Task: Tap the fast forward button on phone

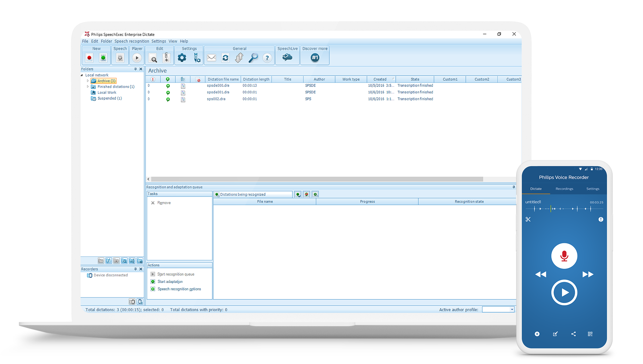Action: click(x=588, y=275)
